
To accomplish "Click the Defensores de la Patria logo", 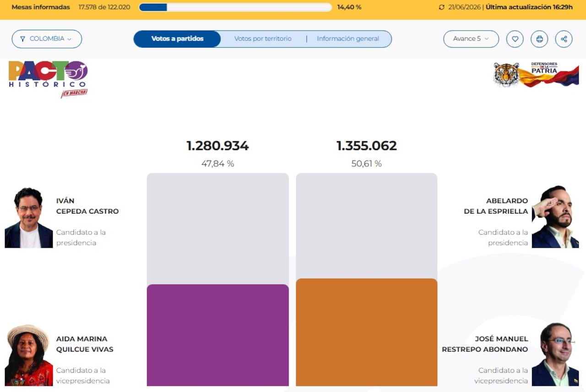I will pyautogui.click(x=536, y=75).
